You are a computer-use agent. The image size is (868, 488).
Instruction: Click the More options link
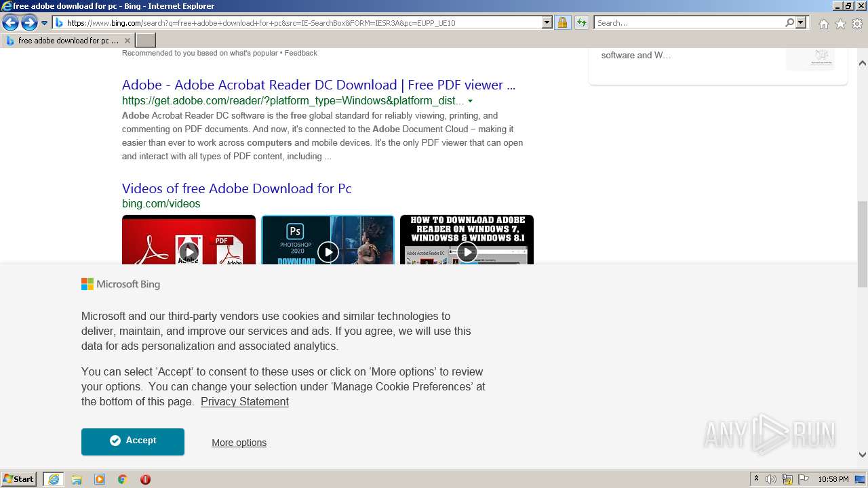pos(239,443)
